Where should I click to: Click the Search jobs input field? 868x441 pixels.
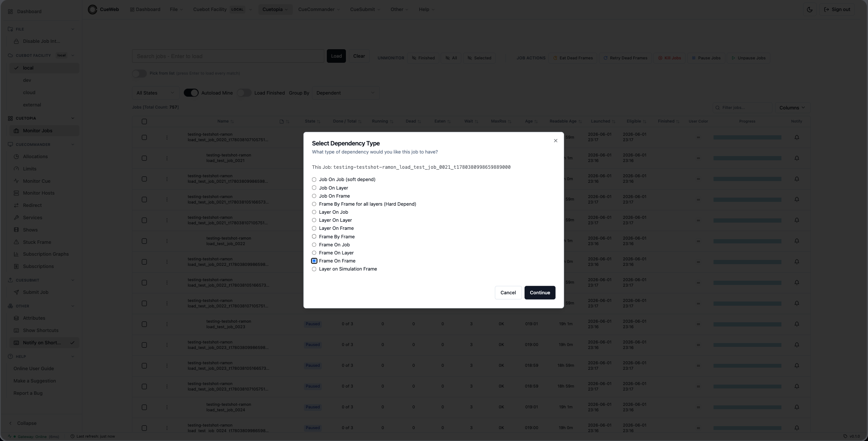click(228, 56)
